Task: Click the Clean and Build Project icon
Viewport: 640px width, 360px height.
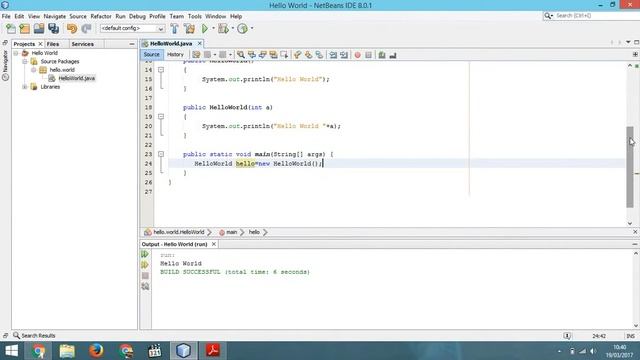Action: 189,29
